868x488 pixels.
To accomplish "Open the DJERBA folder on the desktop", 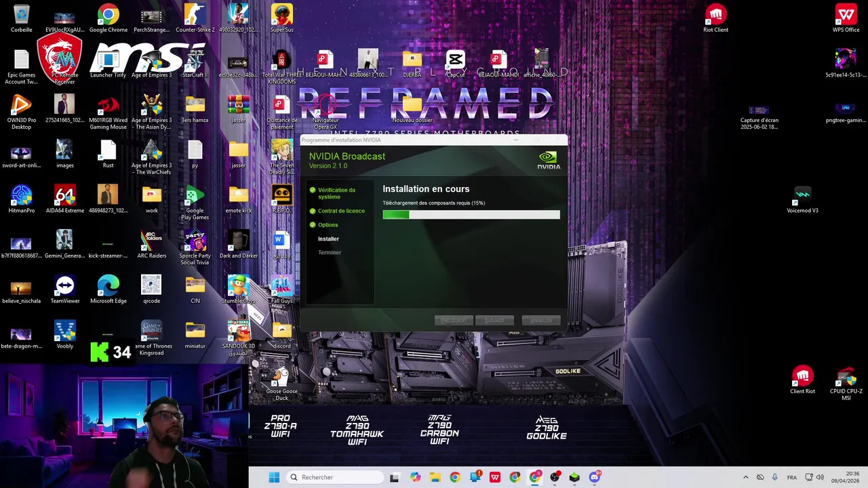I will (x=412, y=60).
